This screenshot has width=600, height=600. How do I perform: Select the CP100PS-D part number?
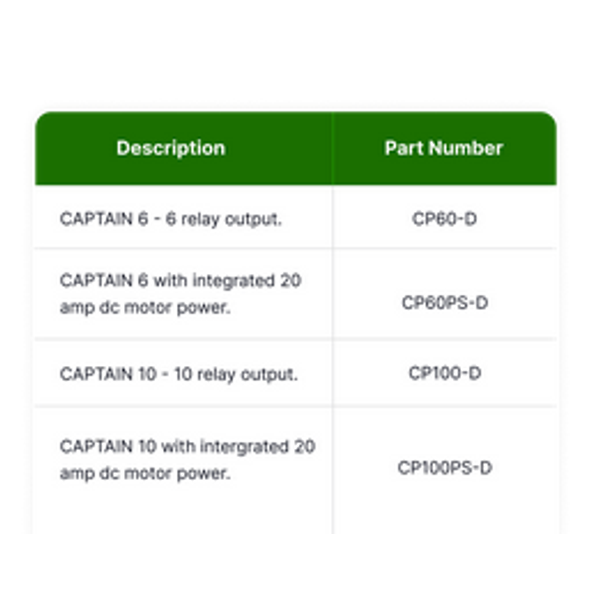tap(445, 468)
